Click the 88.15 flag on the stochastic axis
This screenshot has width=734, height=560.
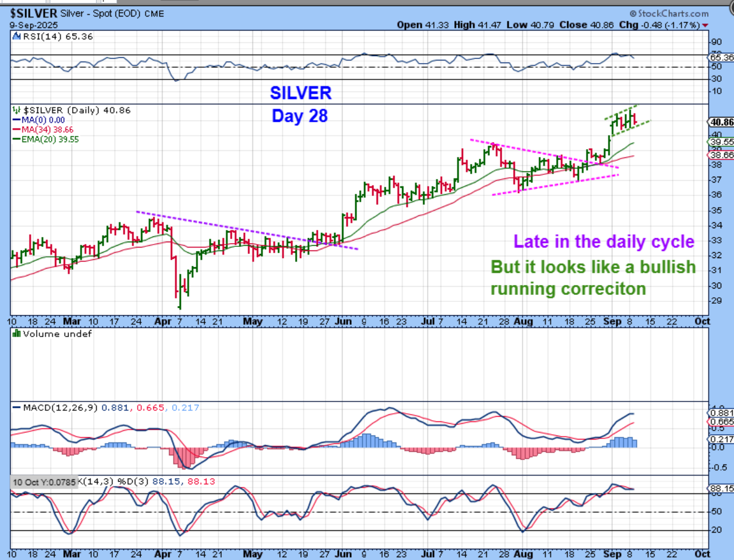point(721,488)
